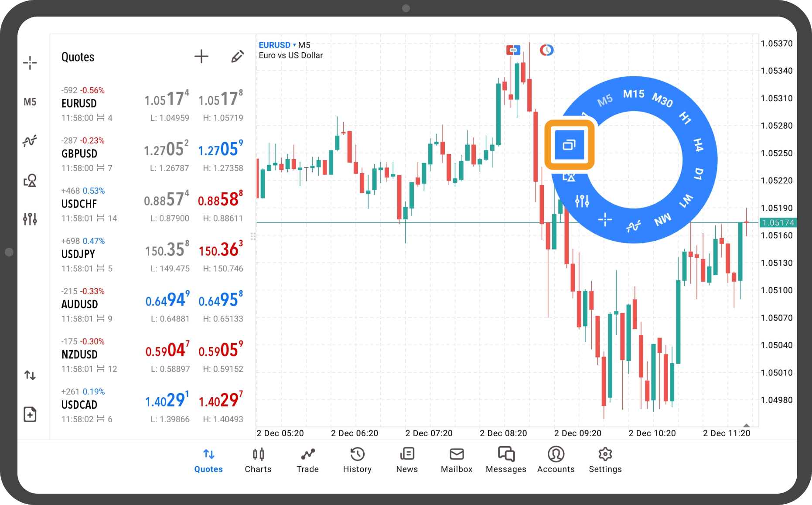Select H4 timeframe in radial menu
The image size is (812, 505).
[x=698, y=145]
